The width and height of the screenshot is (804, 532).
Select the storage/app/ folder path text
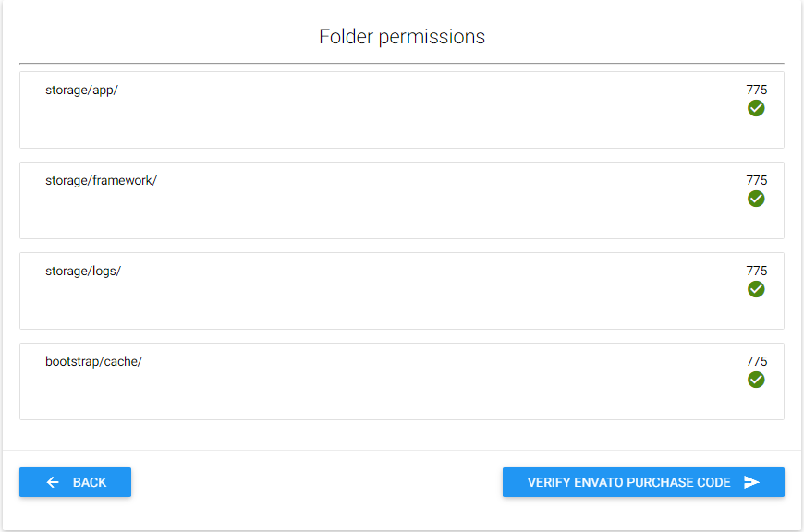(x=81, y=91)
